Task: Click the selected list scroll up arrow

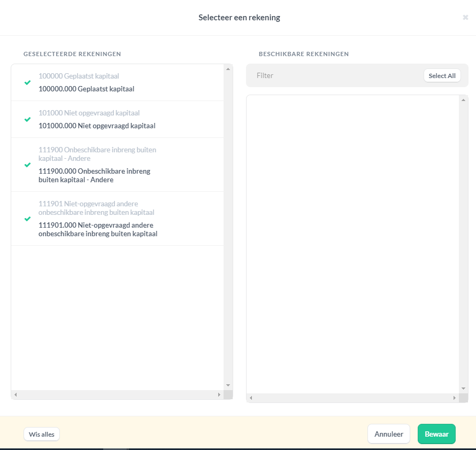Action: pyautogui.click(x=228, y=69)
